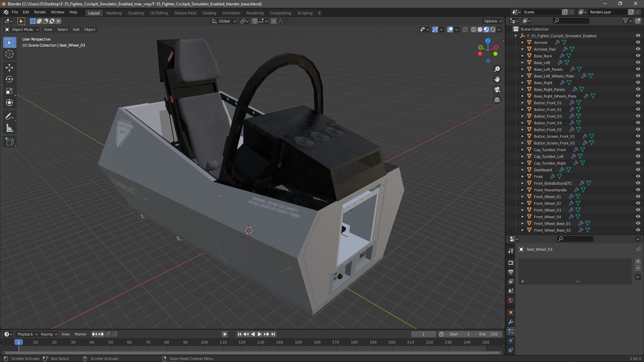
Task: Open the Keying popover in timeline
Action: [x=49, y=334]
